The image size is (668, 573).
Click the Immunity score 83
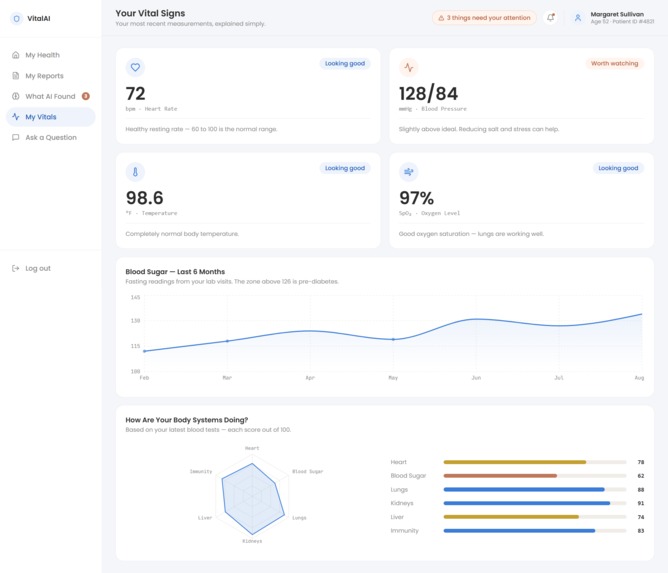click(640, 531)
